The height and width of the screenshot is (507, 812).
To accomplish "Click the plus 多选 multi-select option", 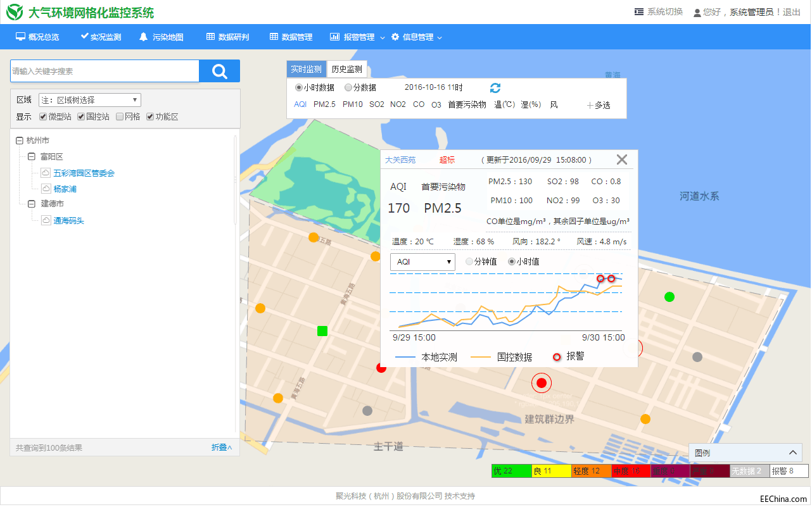I will pyautogui.click(x=599, y=105).
